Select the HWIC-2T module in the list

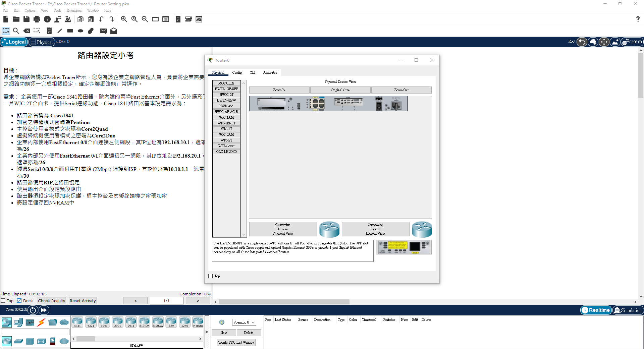pyautogui.click(x=226, y=95)
